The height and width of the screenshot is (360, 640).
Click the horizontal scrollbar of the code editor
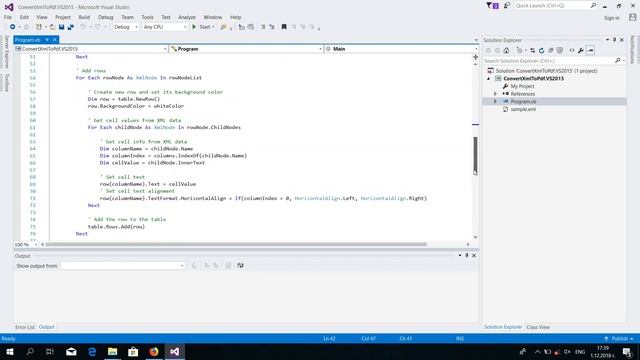coord(236,244)
